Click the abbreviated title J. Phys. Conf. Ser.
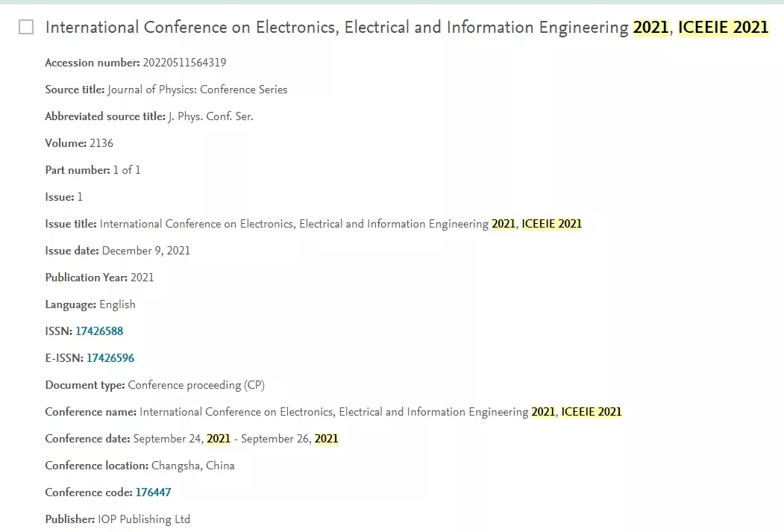The image size is (784, 532). (210, 116)
